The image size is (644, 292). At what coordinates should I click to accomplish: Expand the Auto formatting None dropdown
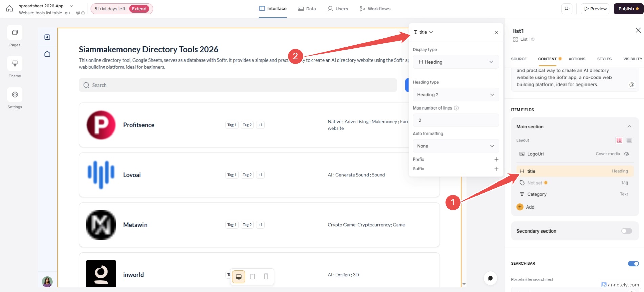click(456, 146)
